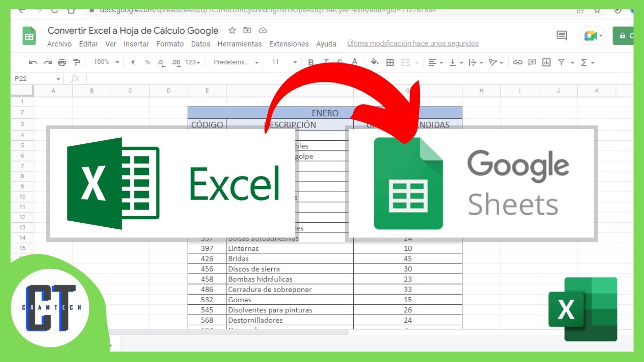Open the Datos menu
Screen dimensions: 644x362
(x=201, y=44)
